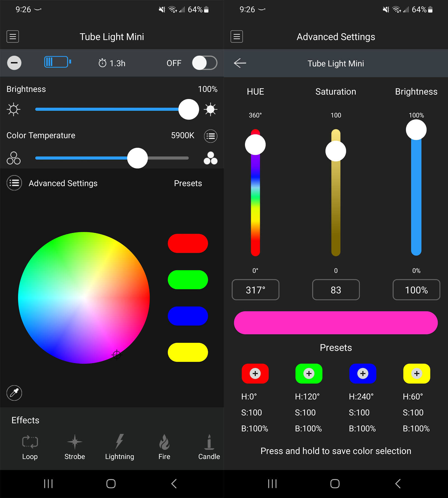Open the hamburger menu on Advanced Settings screen
448x498 pixels.
[237, 36]
